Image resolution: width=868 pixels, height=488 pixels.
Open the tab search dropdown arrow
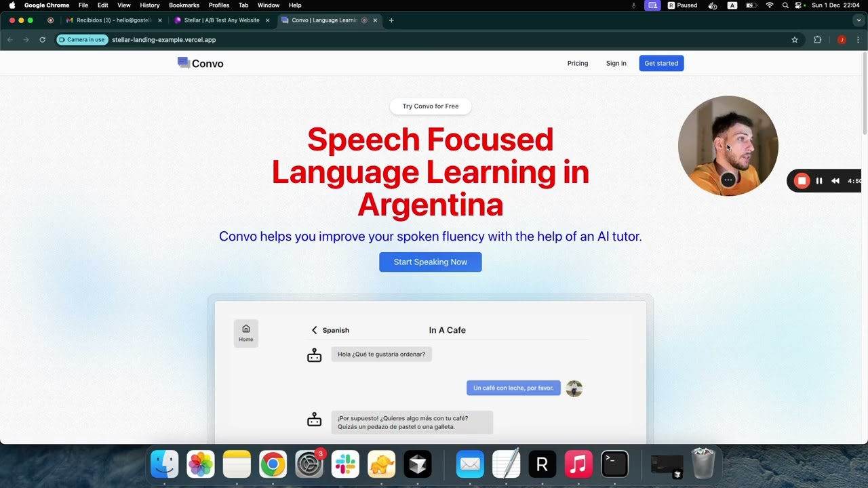859,20
